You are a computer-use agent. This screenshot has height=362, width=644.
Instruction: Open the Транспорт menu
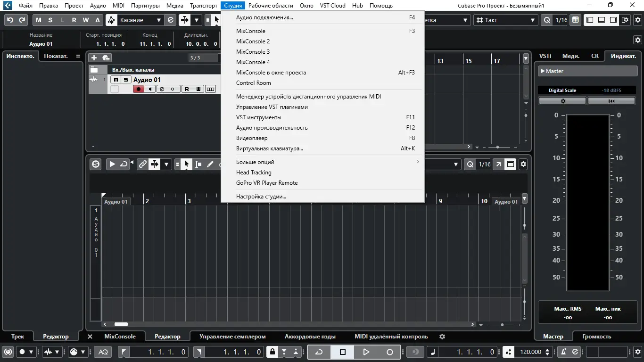coord(204,6)
